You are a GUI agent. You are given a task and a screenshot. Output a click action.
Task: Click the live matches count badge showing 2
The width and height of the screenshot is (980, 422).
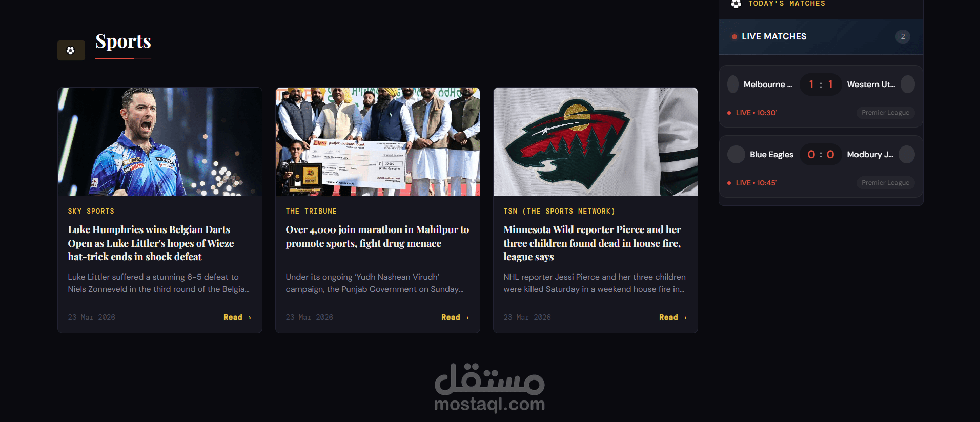coord(903,36)
